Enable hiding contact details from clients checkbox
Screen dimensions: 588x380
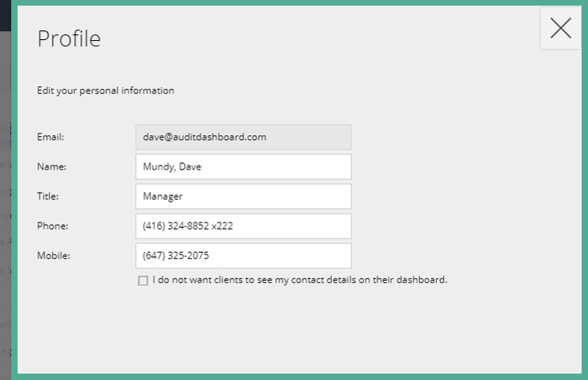point(143,281)
